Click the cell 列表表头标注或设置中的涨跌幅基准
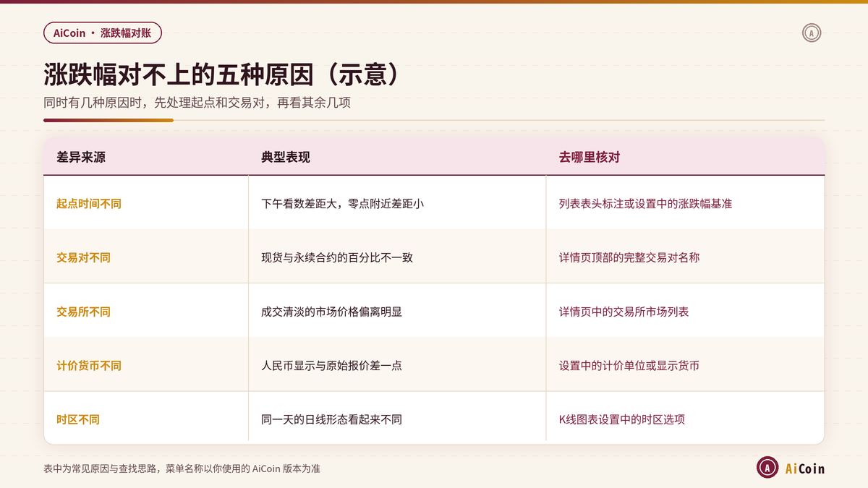868x488 pixels. (646, 204)
